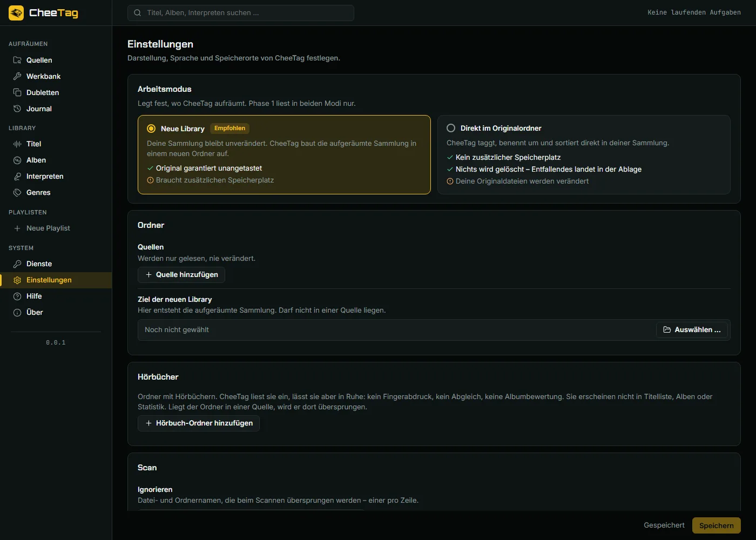The width and height of the screenshot is (756, 540).
Task: Click the Quelle hinzufügen button
Action: pos(181,275)
